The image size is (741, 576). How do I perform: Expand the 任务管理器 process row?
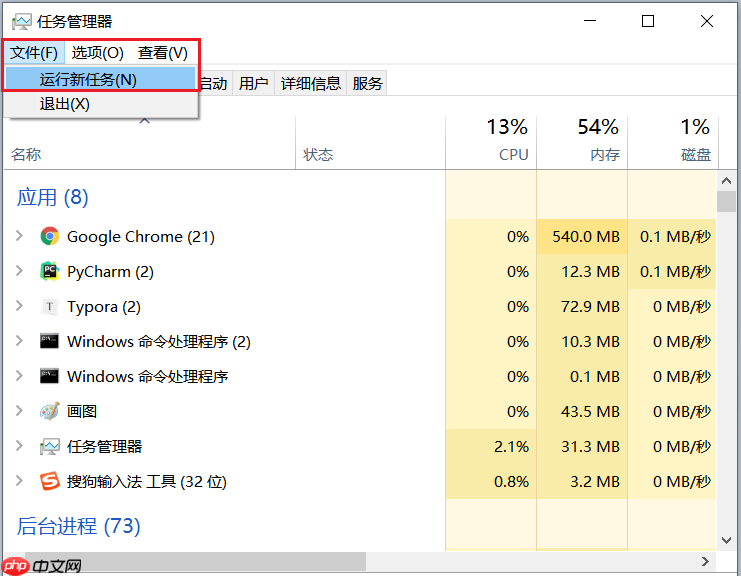(x=19, y=445)
